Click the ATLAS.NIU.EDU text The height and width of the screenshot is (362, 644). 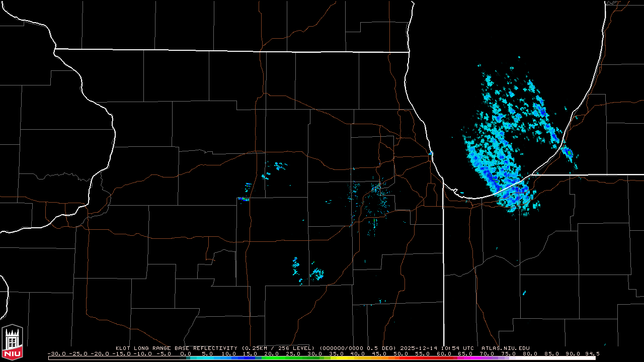pos(505,348)
